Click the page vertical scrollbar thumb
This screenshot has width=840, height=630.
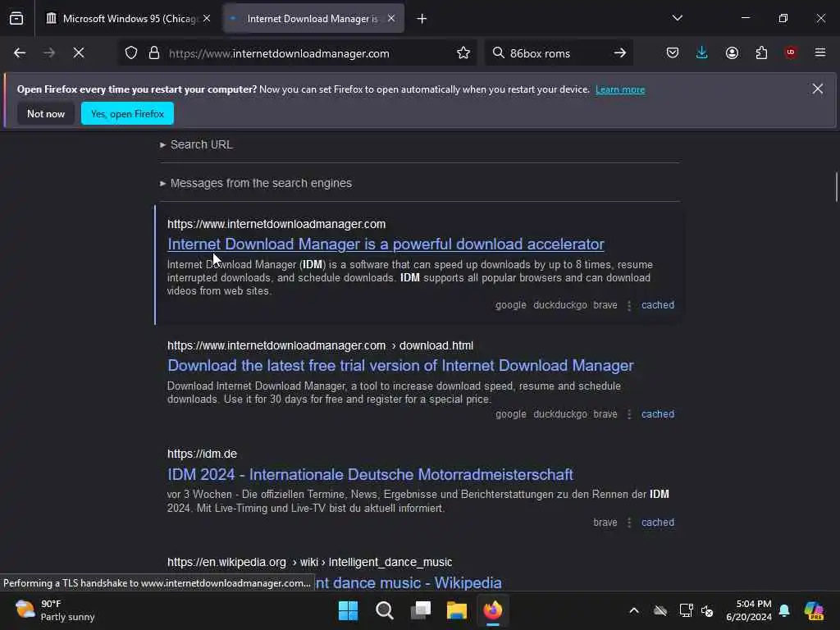click(836, 186)
